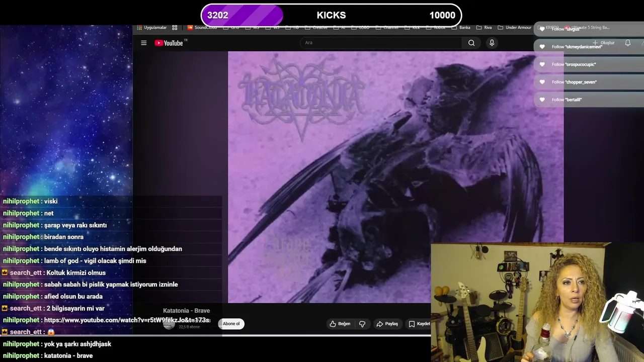The image size is (644, 362).
Task: Click the 3202 kicks counter value
Action: click(218, 15)
